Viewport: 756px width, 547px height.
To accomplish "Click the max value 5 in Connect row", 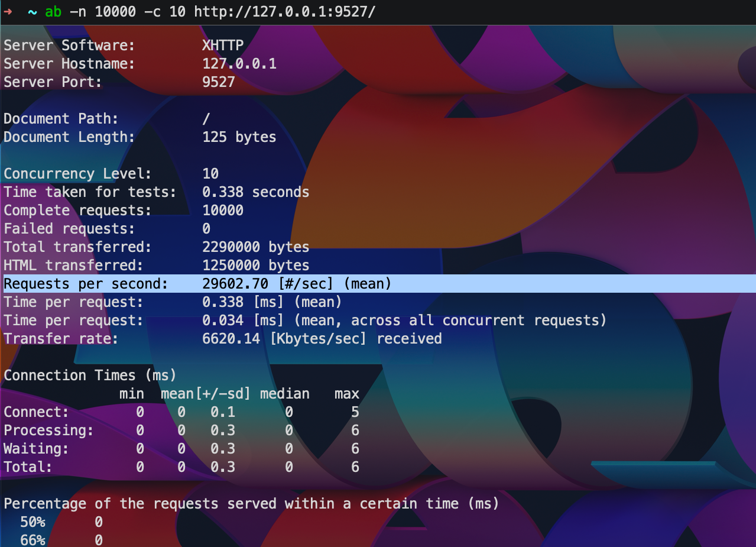I will point(355,412).
